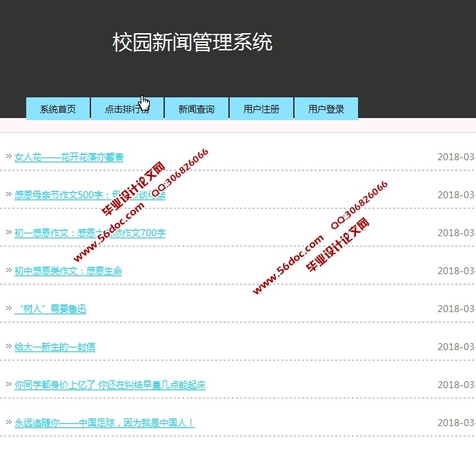View the 永远追随你——中国足球 article

(104, 423)
